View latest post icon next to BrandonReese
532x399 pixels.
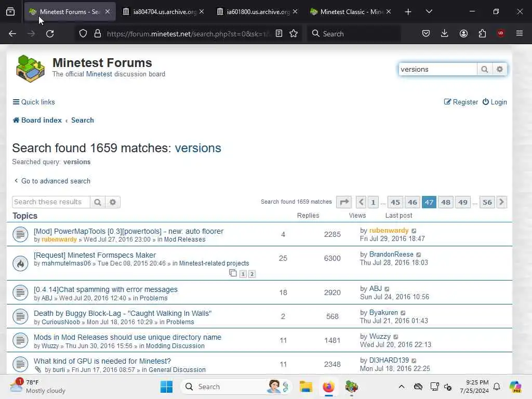[x=419, y=255]
